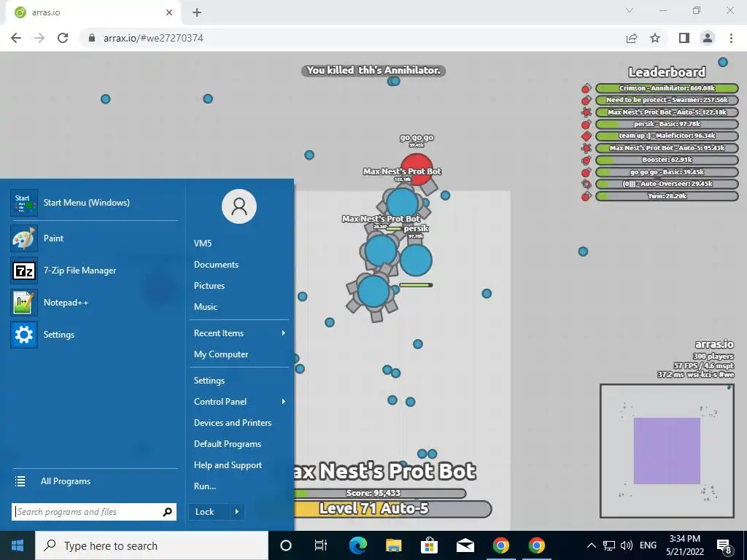Launch Microsoft Edge from taskbar
The height and width of the screenshot is (560, 747).
coord(357,545)
